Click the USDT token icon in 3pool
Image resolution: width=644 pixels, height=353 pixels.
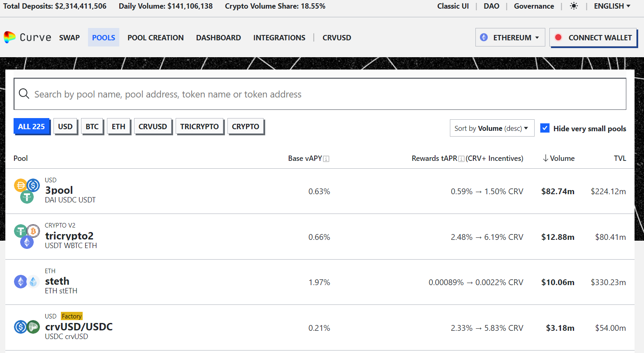click(27, 197)
